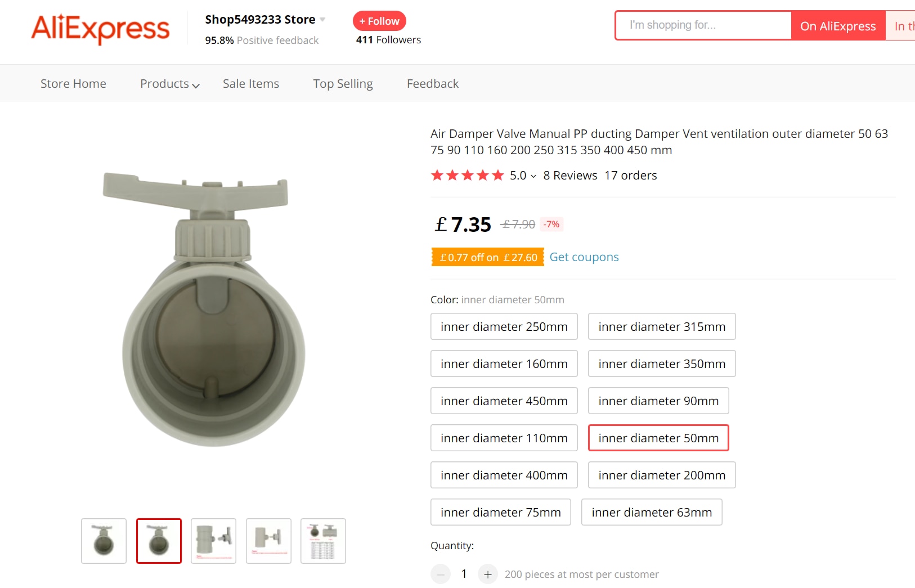
Task: Follow this store
Action: click(x=379, y=21)
